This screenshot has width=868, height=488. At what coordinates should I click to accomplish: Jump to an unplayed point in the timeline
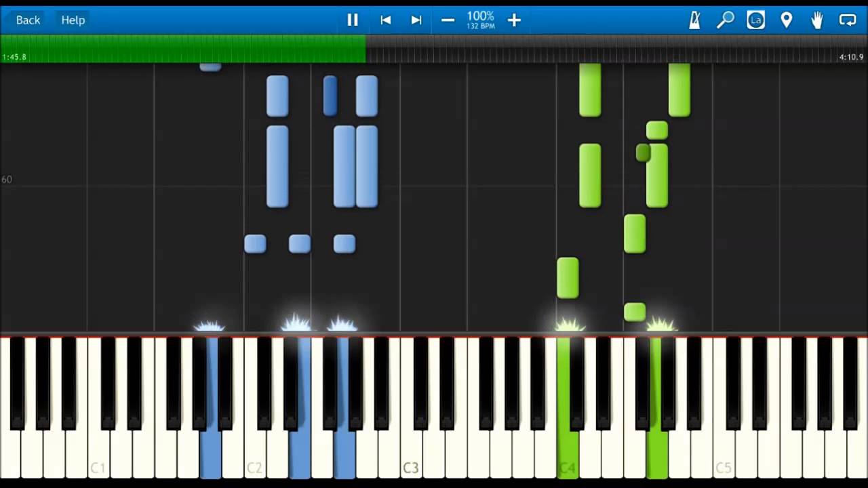pos(610,49)
